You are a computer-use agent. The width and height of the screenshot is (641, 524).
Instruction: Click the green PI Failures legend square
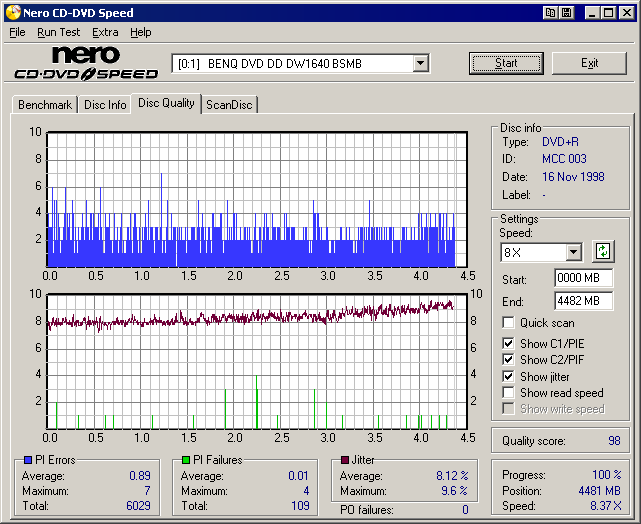[186, 460]
